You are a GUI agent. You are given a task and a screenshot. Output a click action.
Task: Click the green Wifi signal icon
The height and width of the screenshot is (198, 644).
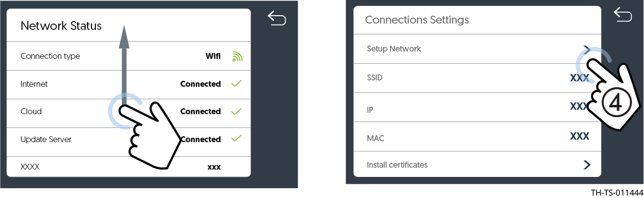pos(238,56)
